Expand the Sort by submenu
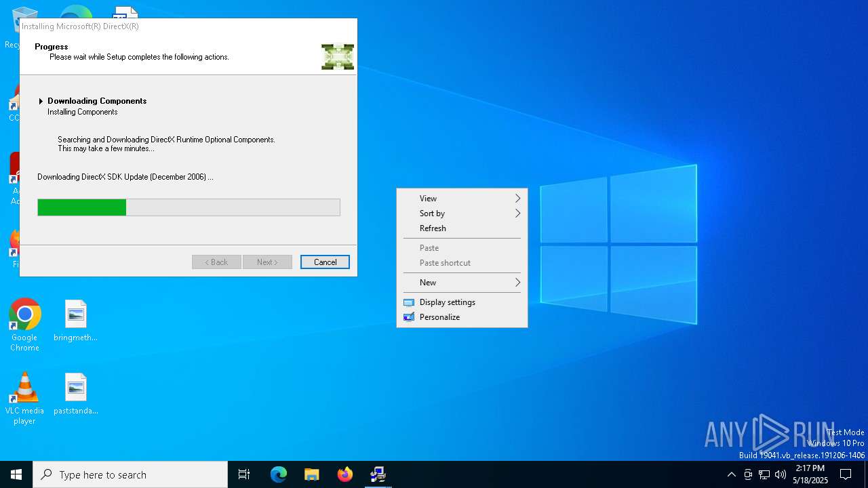The height and width of the screenshot is (488, 868). tap(462, 213)
